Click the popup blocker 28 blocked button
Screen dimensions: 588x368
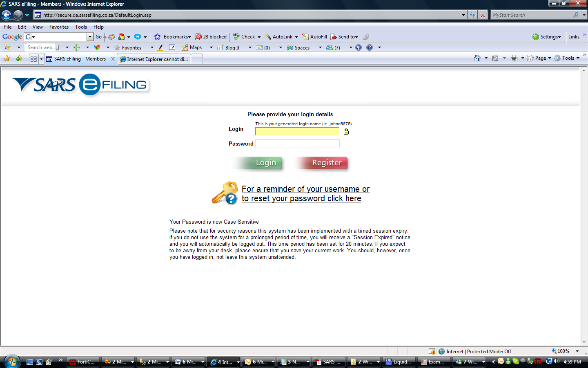(211, 37)
